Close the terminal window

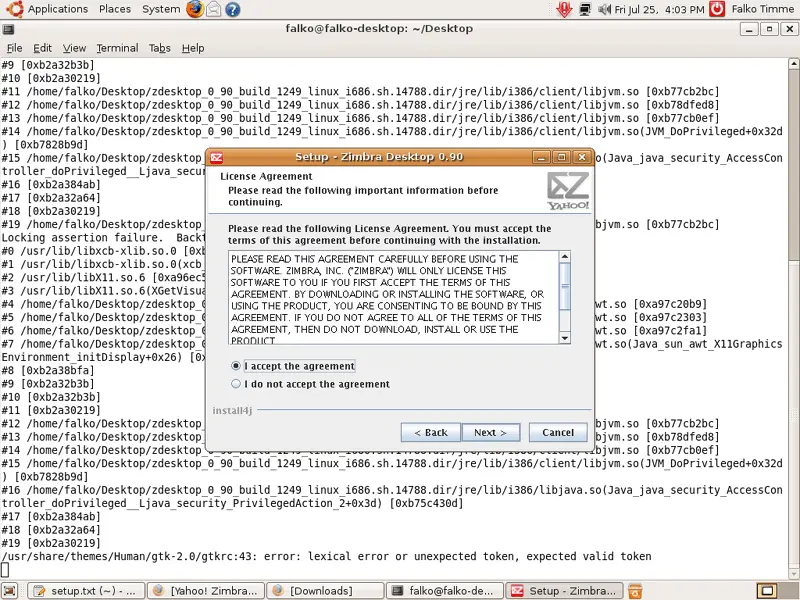coord(789,30)
